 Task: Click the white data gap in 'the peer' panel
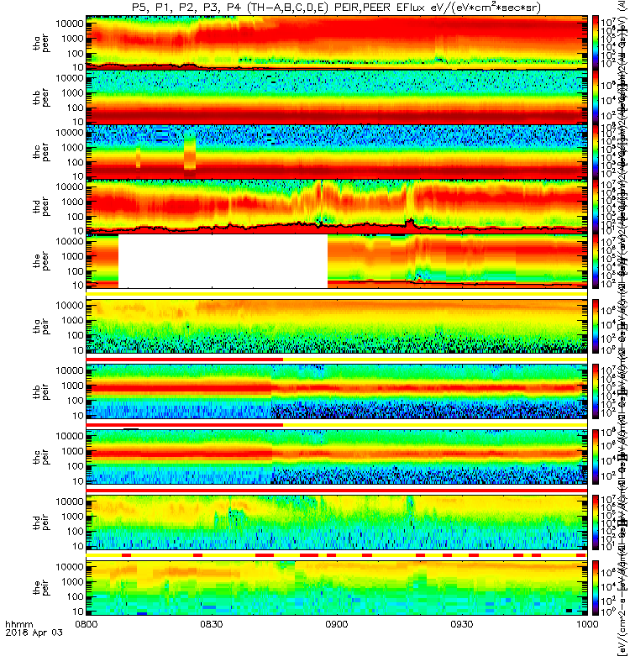(x=223, y=261)
